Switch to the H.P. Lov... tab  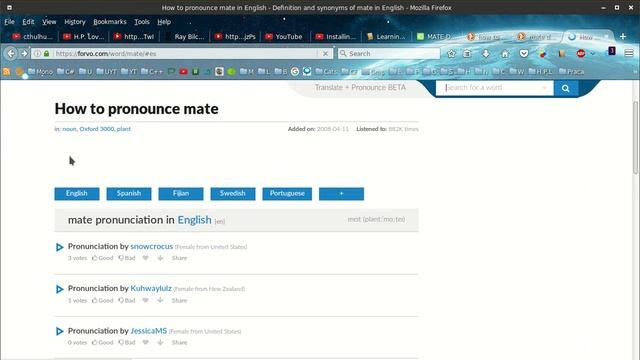tap(84, 37)
